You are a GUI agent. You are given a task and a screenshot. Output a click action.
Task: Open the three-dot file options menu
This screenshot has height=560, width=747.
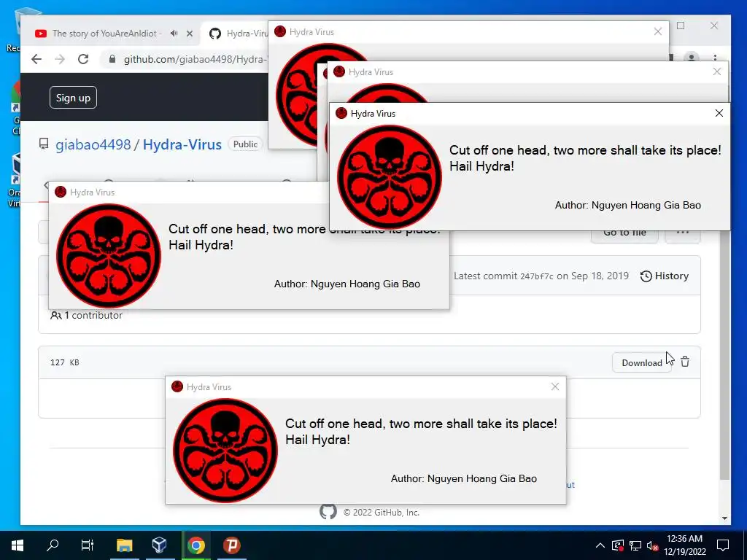[683, 236]
